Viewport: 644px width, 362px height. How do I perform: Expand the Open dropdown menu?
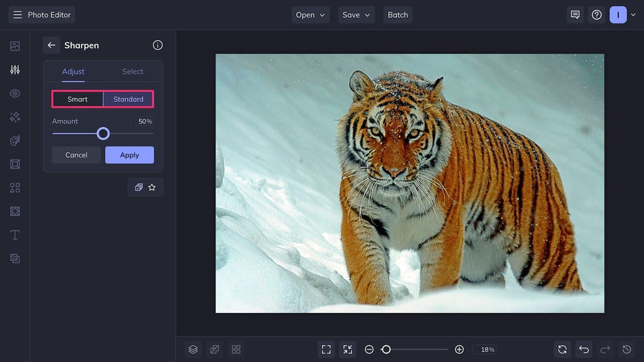pos(310,15)
